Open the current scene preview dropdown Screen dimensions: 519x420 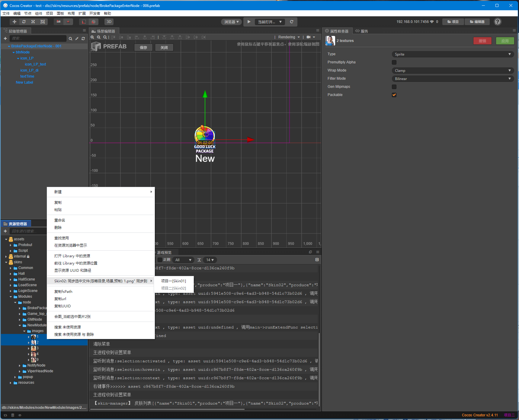270,22
